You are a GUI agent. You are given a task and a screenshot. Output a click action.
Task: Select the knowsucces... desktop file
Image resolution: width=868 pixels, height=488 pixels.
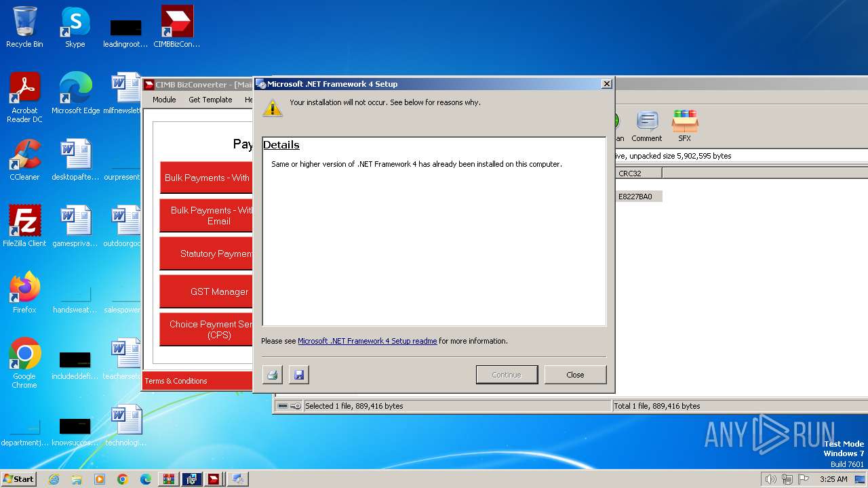pos(75,431)
